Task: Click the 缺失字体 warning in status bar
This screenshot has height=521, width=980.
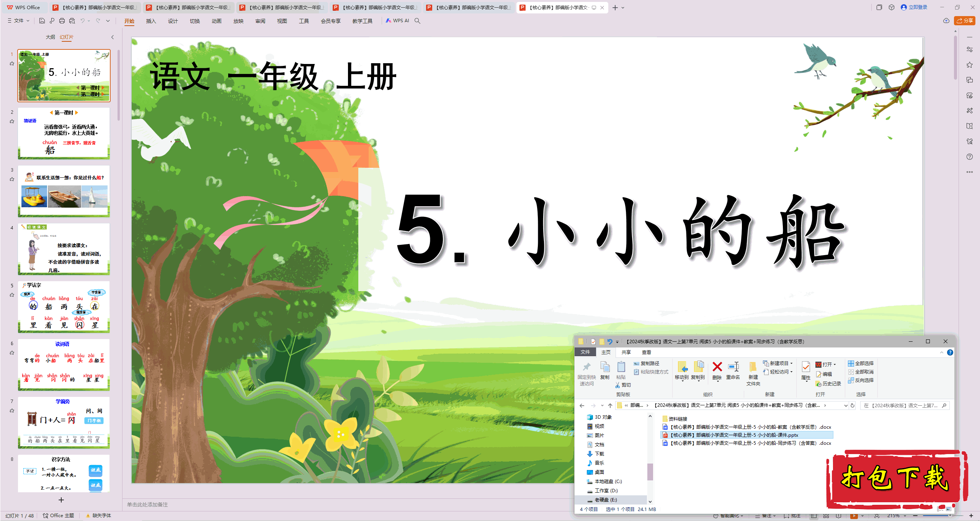Action: pyautogui.click(x=98, y=516)
